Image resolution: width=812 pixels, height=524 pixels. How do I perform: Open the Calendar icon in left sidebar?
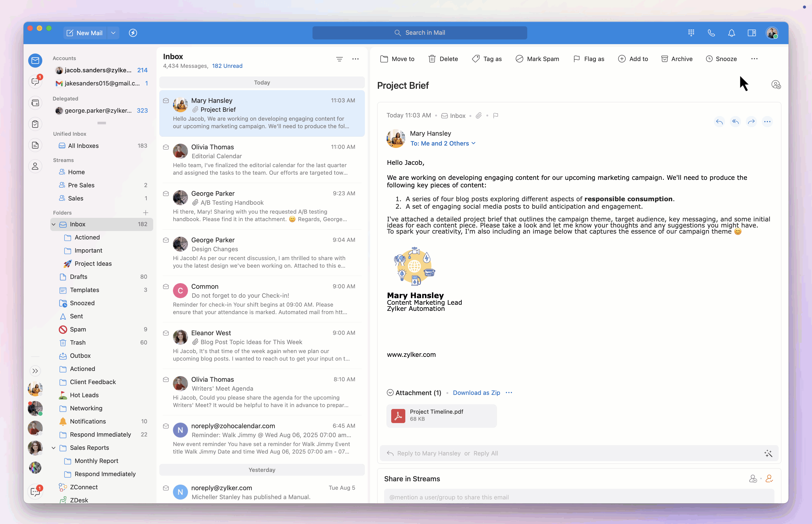[35, 103]
